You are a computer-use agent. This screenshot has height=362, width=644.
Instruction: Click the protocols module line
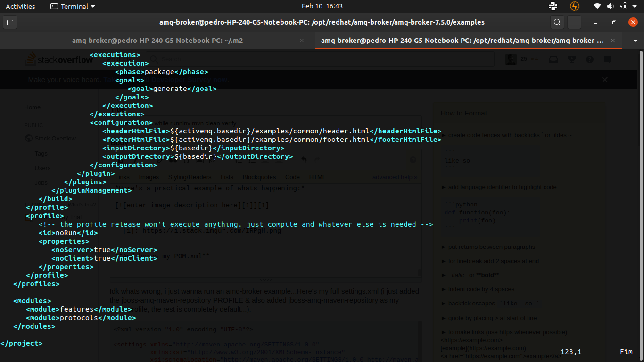pyautogui.click(x=81, y=318)
